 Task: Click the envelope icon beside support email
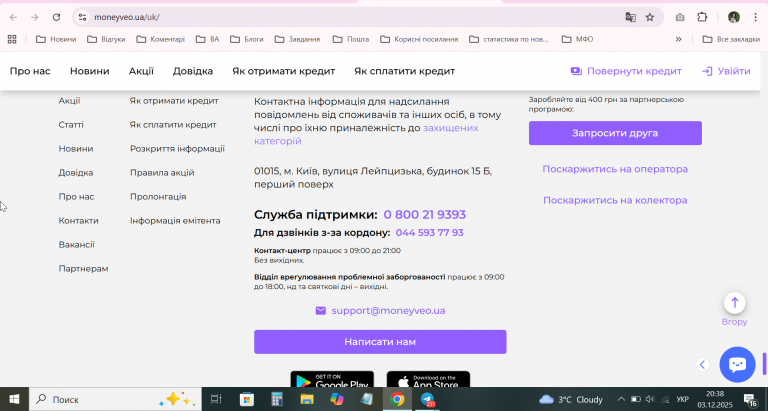[x=321, y=311]
